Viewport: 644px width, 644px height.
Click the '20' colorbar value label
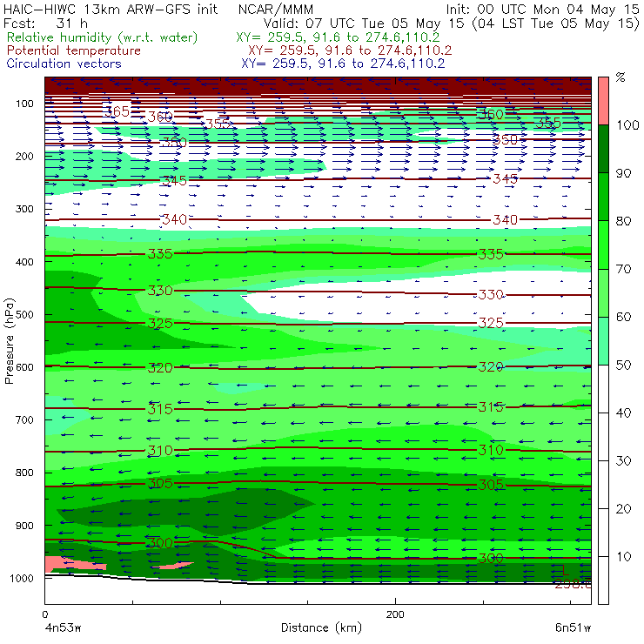pyautogui.click(x=623, y=508)
